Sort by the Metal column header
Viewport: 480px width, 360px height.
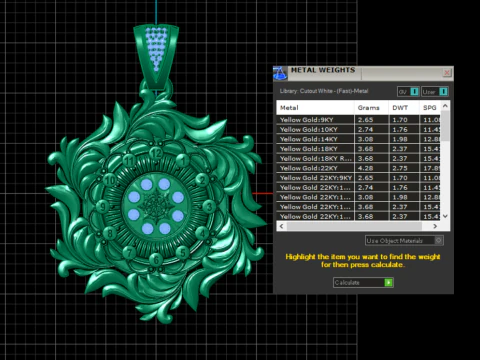point(315,108)
